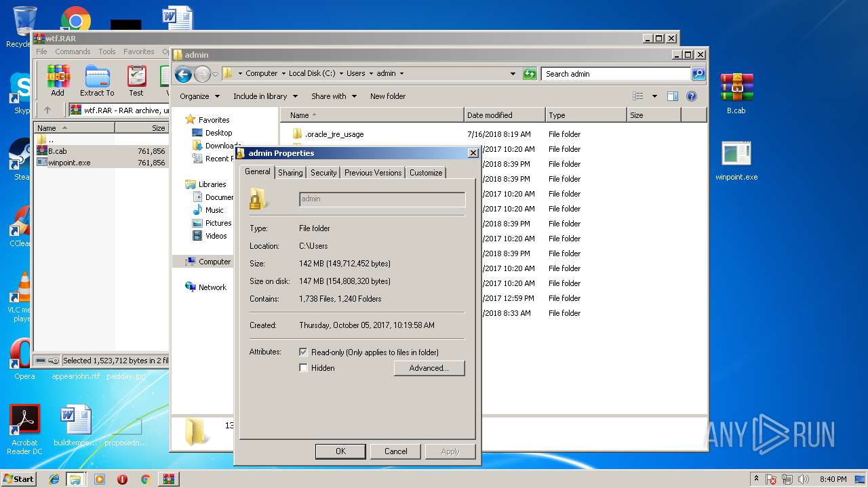Click WinRAR Add toolbar icon
Screen dimensions: 868x488
pyautogui.click(x=58, y=81)
